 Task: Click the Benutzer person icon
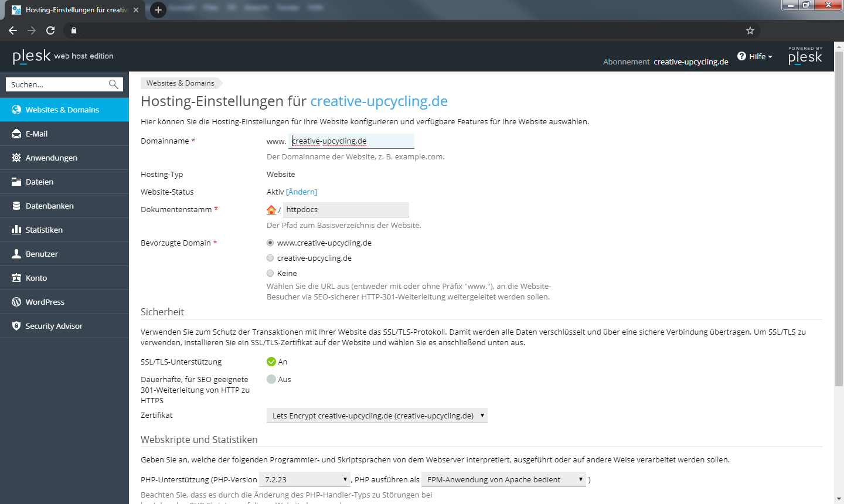point(16,254)
